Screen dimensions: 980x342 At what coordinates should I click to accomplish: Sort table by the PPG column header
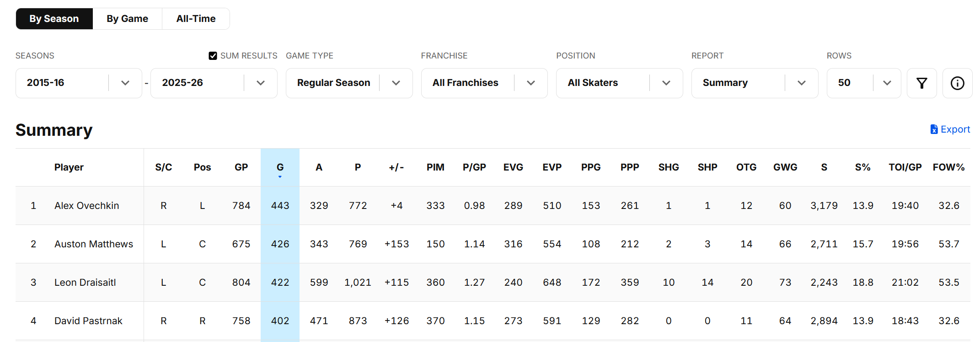[x=591, y=167]
